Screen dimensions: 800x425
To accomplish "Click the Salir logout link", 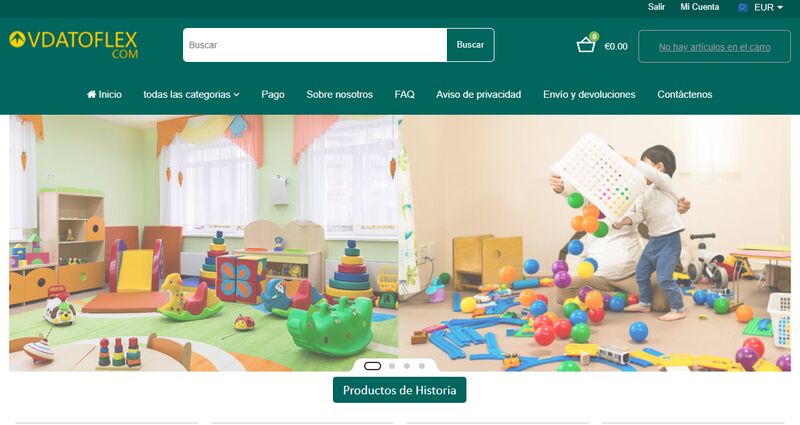I will click(x=657, y=7).
